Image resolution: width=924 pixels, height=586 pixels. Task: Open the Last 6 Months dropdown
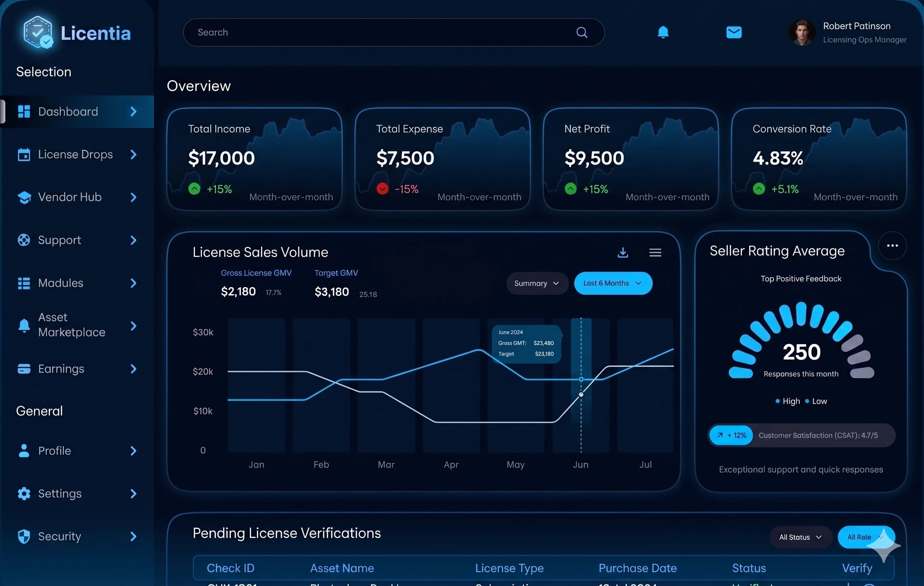[613, 283]
